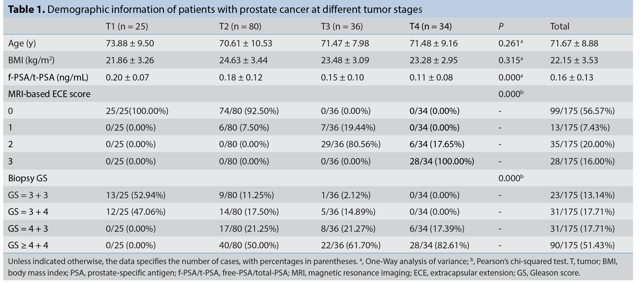Click the 0.261 P value for Age
This screenshot has width=644, height=283.
(x=511, y=43)
